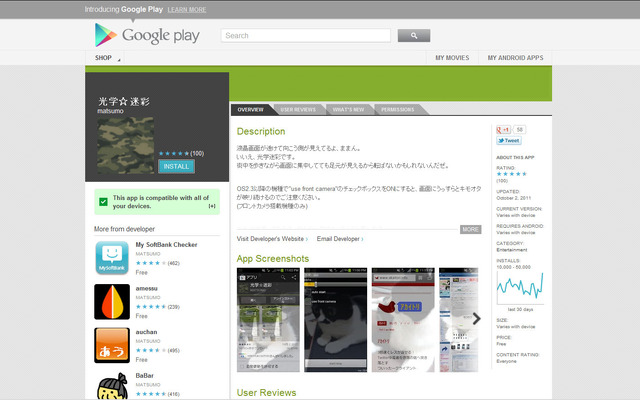640x400 pixels.
Task: Switch to the Permissions tab
Action: point(398,110)
